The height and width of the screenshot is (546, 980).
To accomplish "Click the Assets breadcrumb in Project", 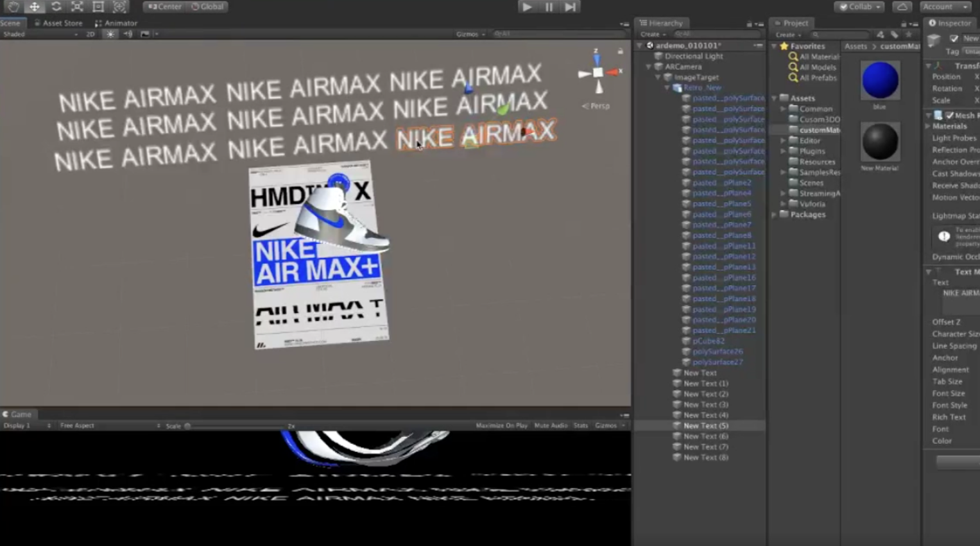I will (x=855, y=46).
